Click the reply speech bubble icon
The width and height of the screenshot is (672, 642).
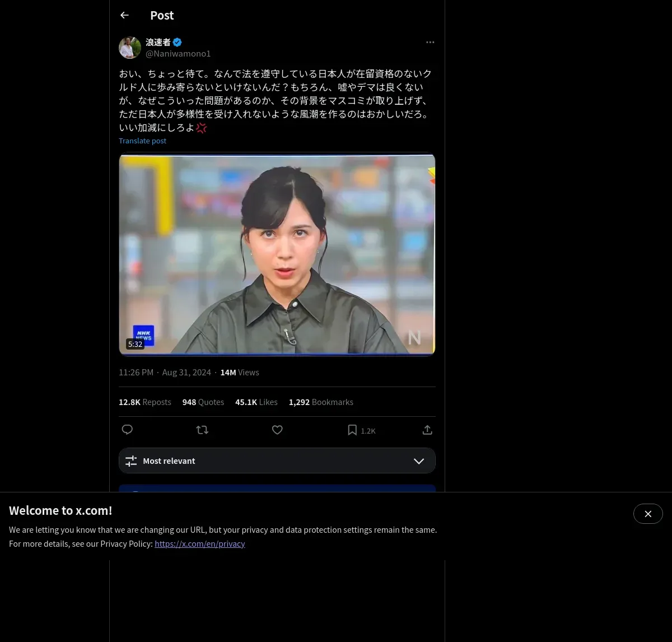click(127, 430)
